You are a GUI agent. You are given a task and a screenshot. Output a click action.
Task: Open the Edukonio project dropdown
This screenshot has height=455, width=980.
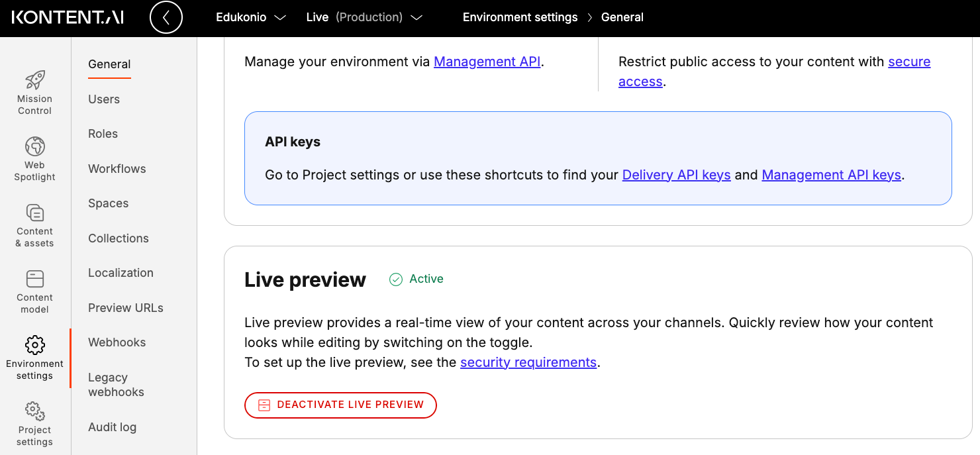[250, 17]
